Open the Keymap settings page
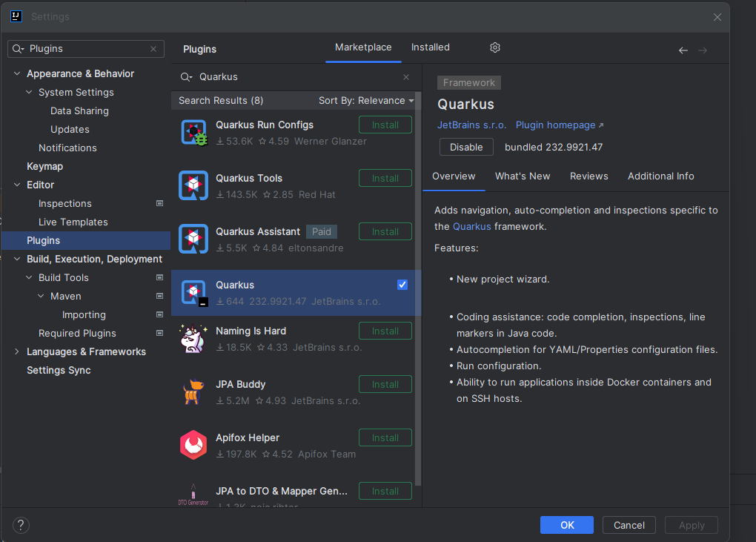756x542 pixels. 44,166
